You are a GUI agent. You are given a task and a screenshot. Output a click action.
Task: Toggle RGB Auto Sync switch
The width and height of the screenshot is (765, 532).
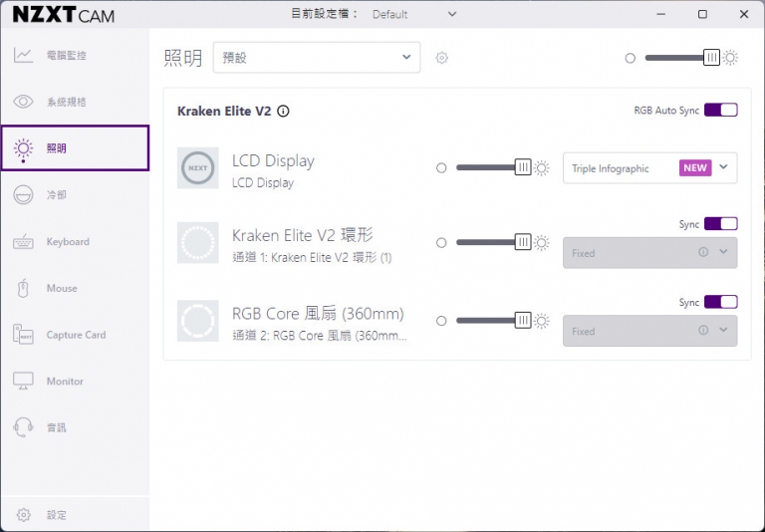(720, 110)
